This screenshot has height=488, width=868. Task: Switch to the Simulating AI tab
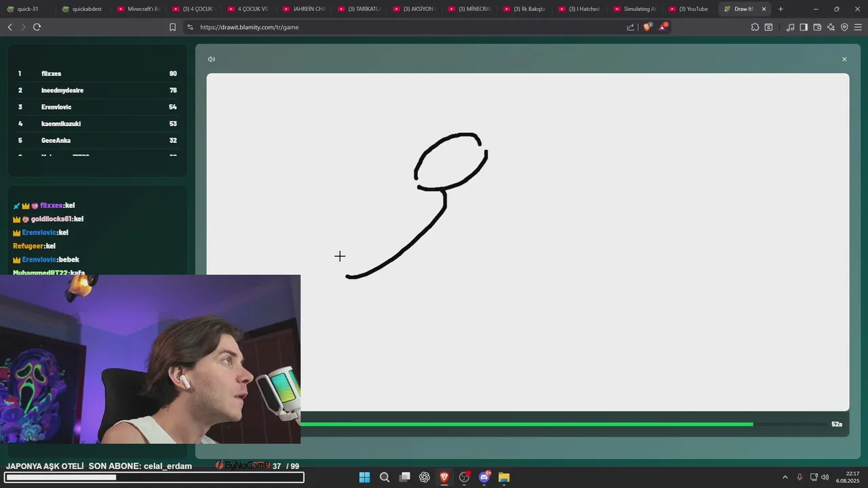click(x=634, y=9)
